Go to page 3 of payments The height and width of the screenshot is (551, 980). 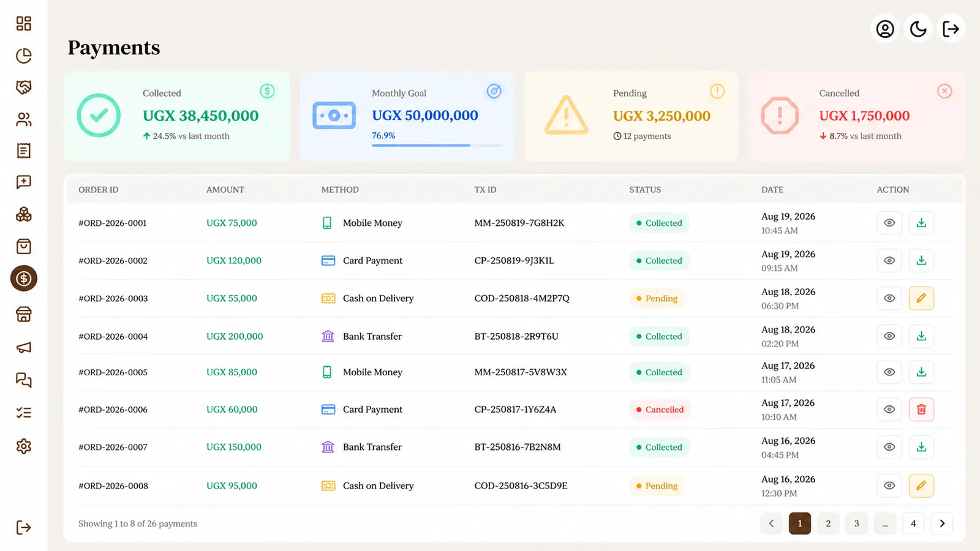click(856, 523)
